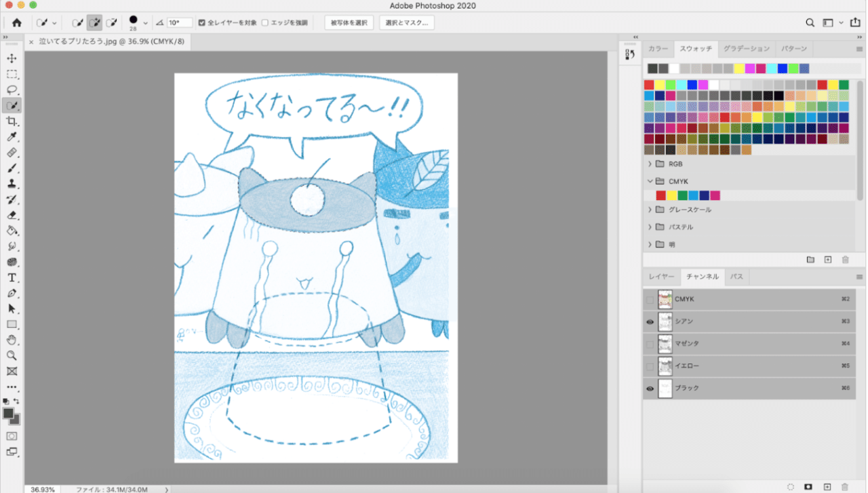Open the brush options dropdown arrow
The image size is (868, 493).
[x=145, y=22]
